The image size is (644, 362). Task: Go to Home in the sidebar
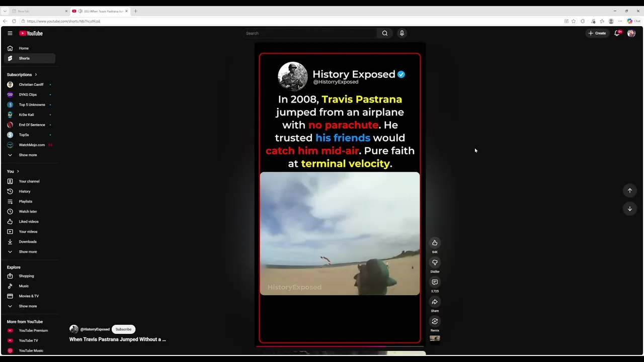tap(30, 48)
